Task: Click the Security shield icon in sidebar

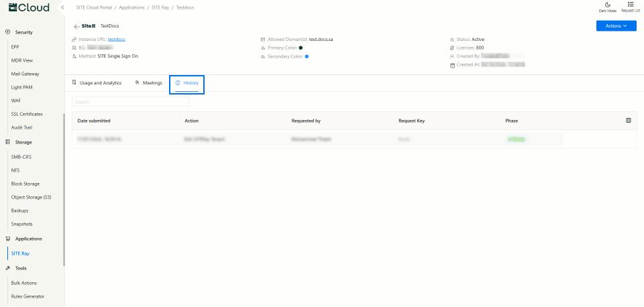Action: (x=8, y=32)
